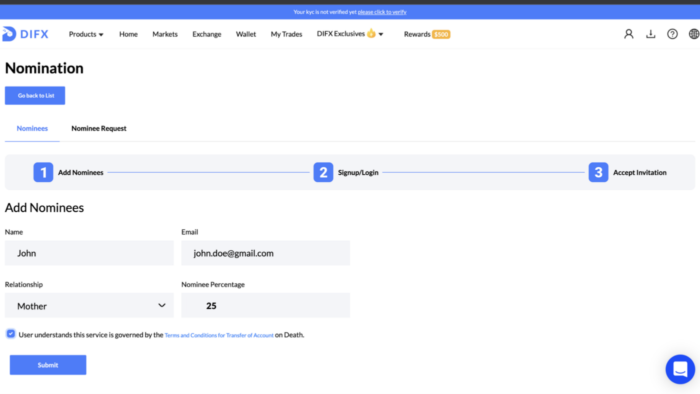This screenshot has height=394, width=700.
Task: Click the Name field containing John
Action: click(89, 253)
